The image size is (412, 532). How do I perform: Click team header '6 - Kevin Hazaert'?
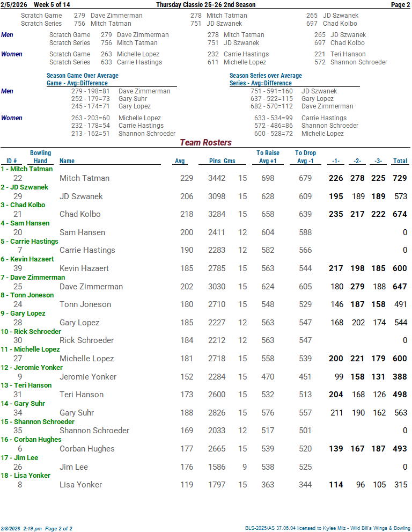pyautogui.click(x=27, y=259)
